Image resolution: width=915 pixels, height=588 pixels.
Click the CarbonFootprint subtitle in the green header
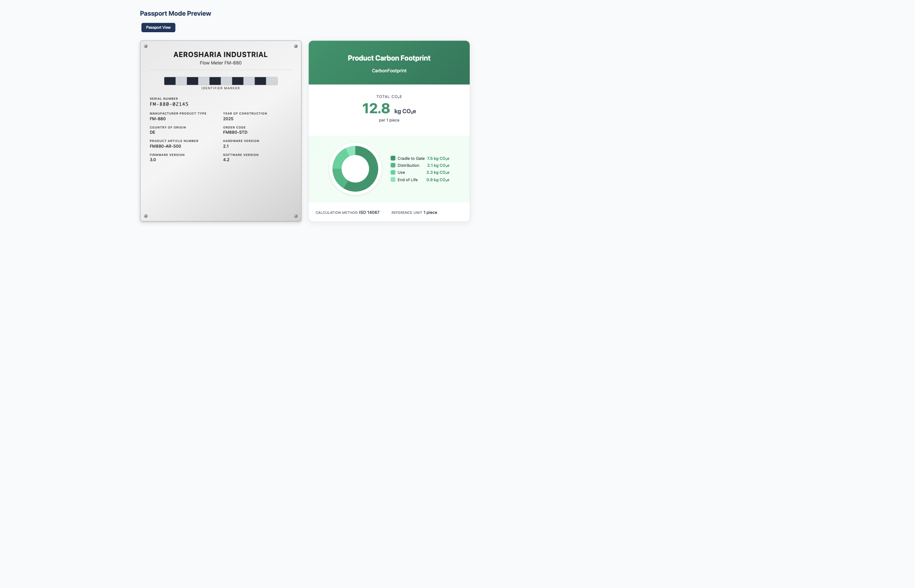[x=389, y=71]
